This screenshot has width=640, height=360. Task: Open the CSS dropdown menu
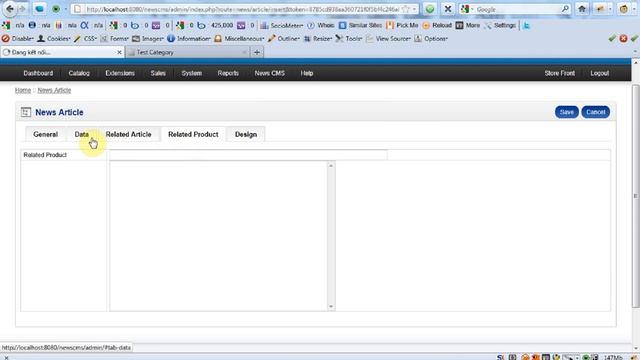(85, 38)
